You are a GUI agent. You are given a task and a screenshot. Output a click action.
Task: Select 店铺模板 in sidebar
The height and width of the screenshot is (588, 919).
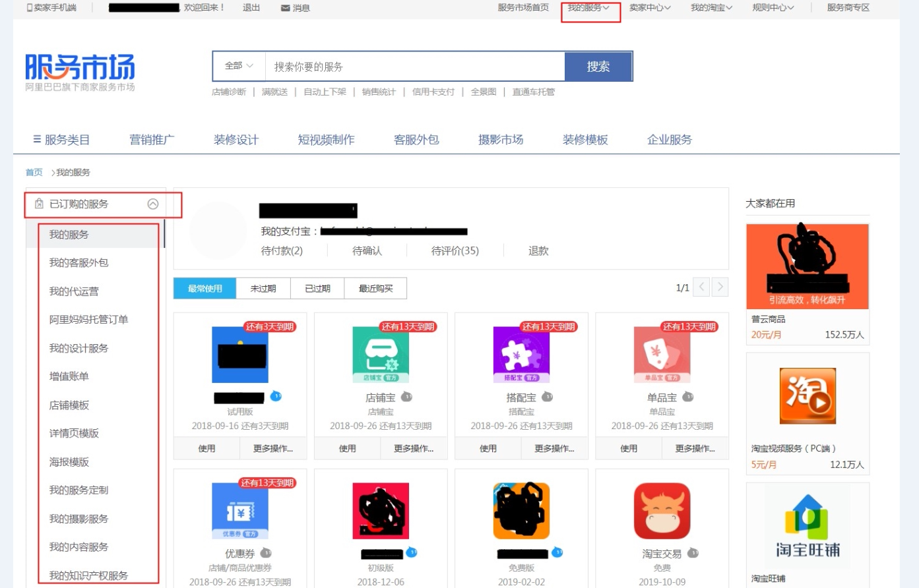click(69, 405)
